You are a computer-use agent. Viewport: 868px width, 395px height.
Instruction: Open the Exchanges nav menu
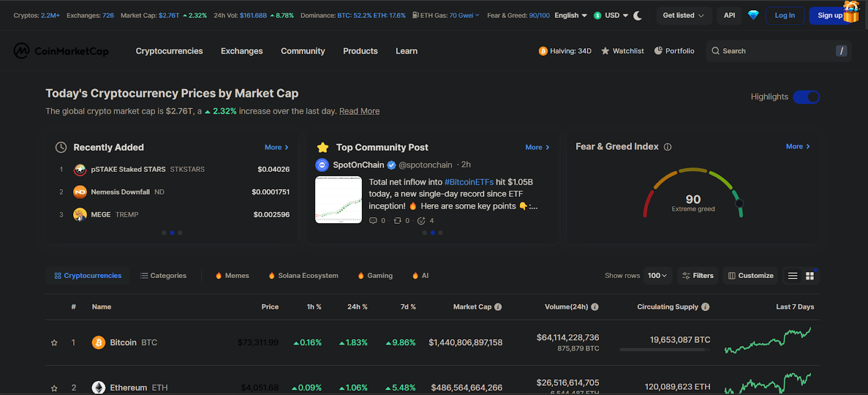point(242,51)
